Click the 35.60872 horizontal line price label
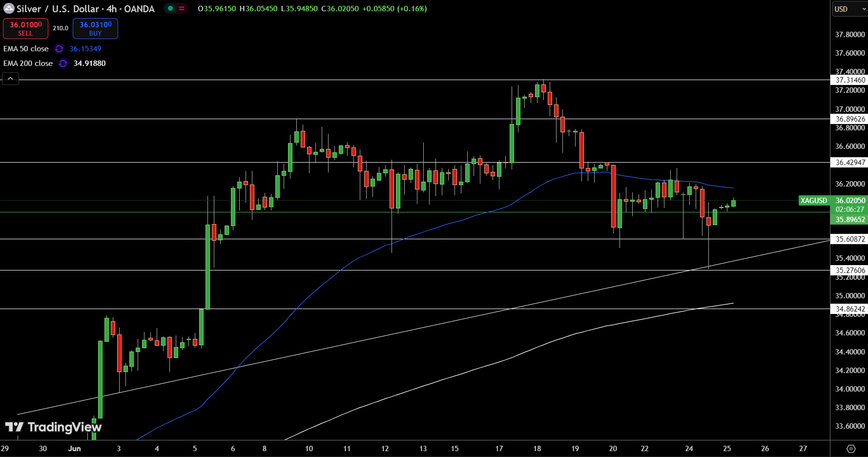This screenshot has width=868, height=457. tap(850, 239)
